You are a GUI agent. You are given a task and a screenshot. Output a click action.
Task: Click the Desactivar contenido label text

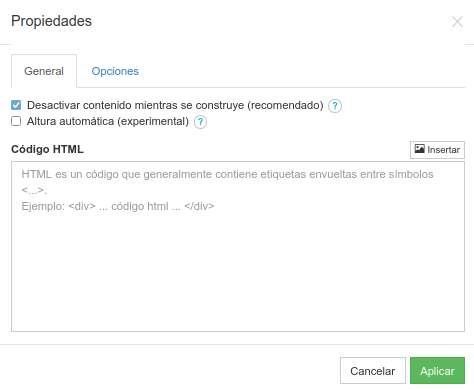point(175,105)
